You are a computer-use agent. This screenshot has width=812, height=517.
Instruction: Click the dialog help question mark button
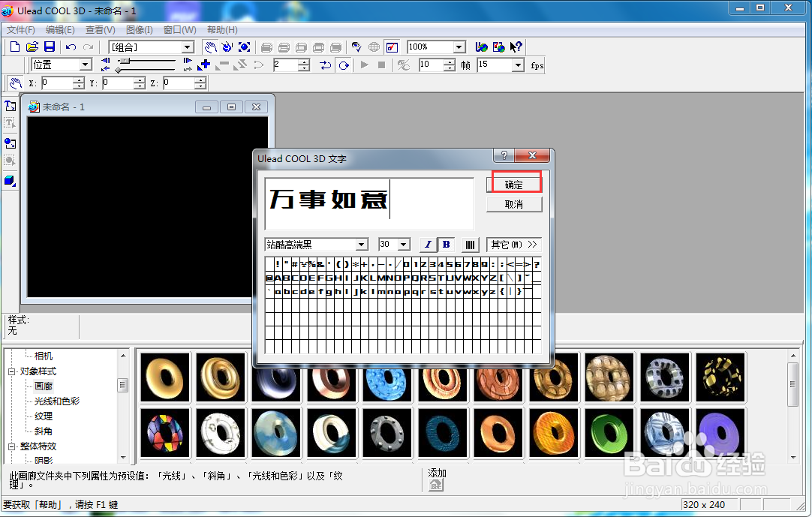tap(504, 155)
